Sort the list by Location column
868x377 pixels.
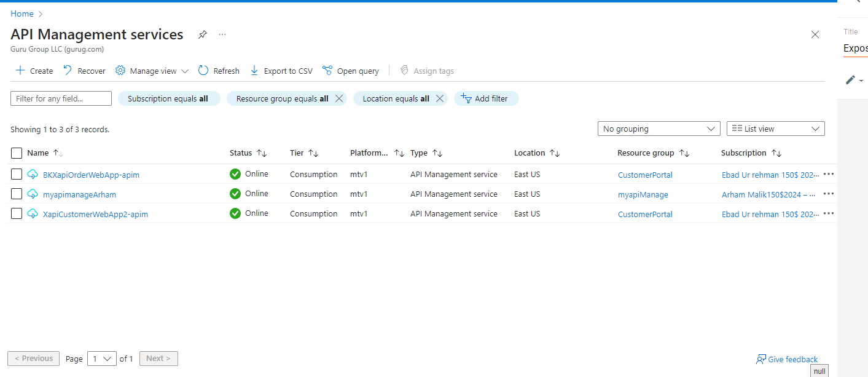(x=537, y=153)
